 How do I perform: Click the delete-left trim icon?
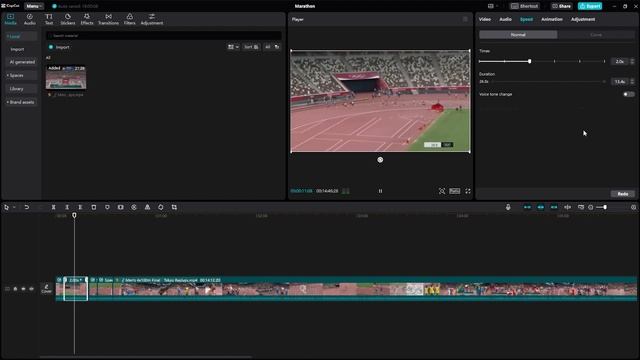point(67,207)
